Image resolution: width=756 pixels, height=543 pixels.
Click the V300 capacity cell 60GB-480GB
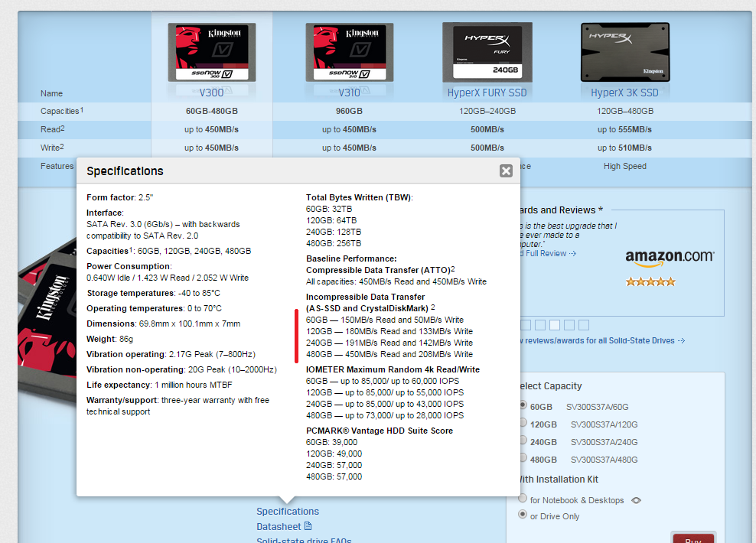212,112
